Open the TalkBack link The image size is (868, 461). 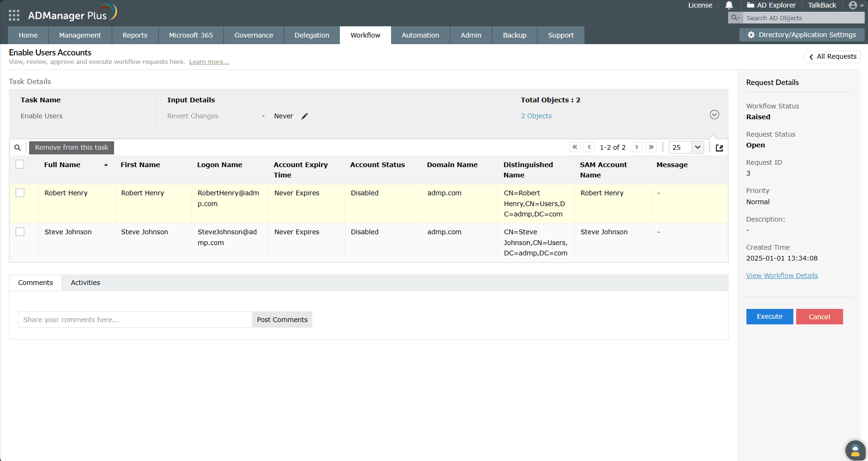[x=822, y=5]
